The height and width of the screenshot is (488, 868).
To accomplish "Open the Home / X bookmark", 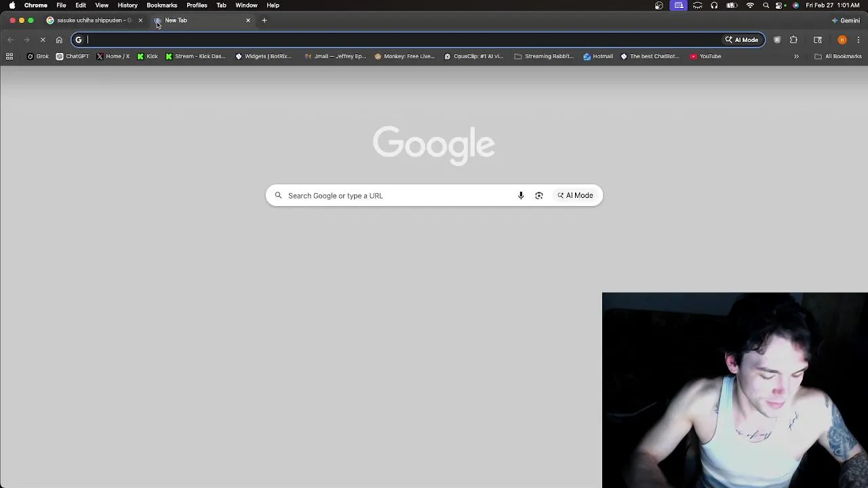I will [x=113, y=56].
